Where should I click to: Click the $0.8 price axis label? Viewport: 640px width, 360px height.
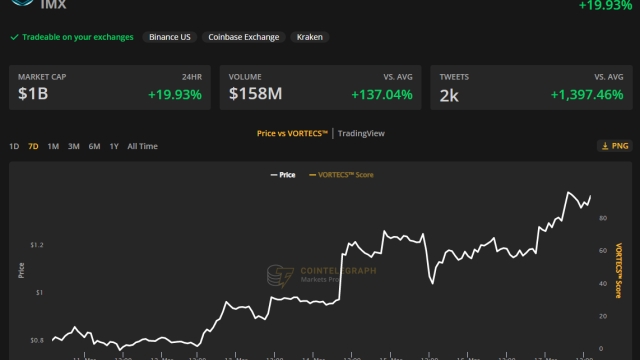tap(37, 340)
